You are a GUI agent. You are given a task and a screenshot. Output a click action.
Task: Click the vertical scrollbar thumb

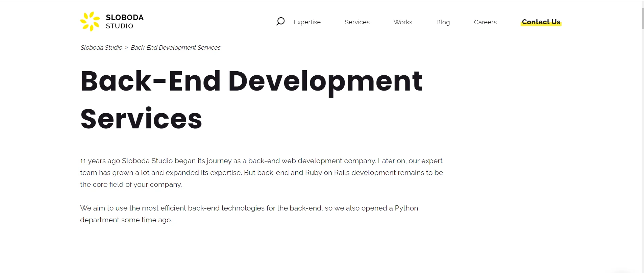tap(643, 19)
